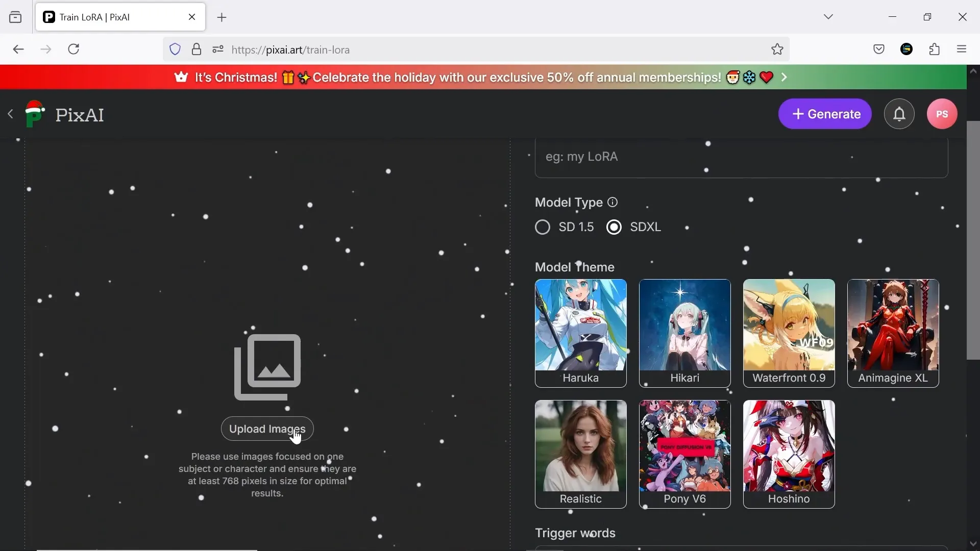Choose the Pony V6 model theme

(685, 454)
